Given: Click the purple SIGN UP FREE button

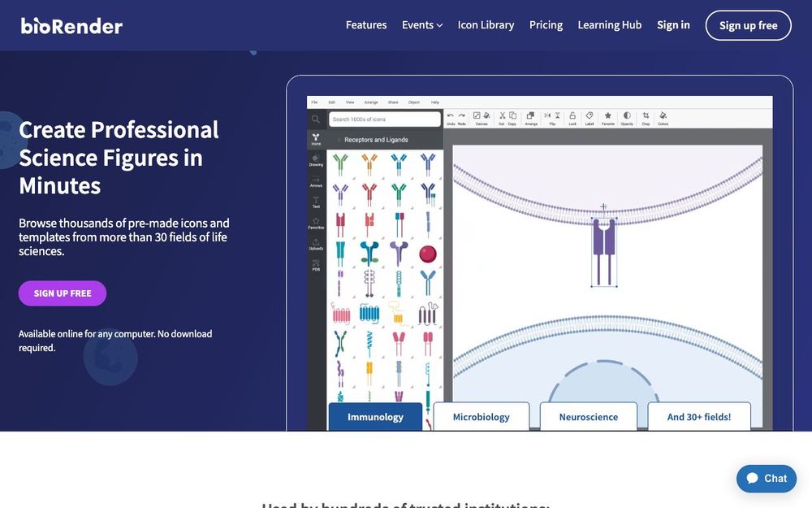Looking at the screenshot, I should point(62,293).
